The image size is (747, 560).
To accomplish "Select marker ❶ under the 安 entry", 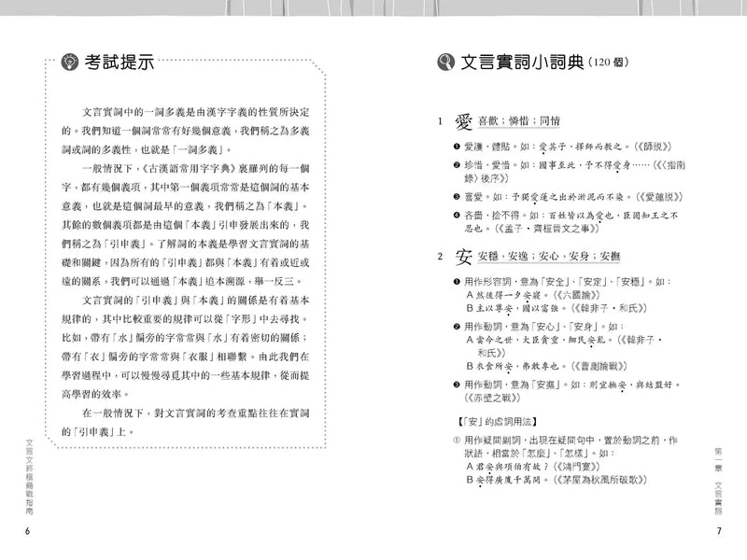I will click(x=455, y=281).
